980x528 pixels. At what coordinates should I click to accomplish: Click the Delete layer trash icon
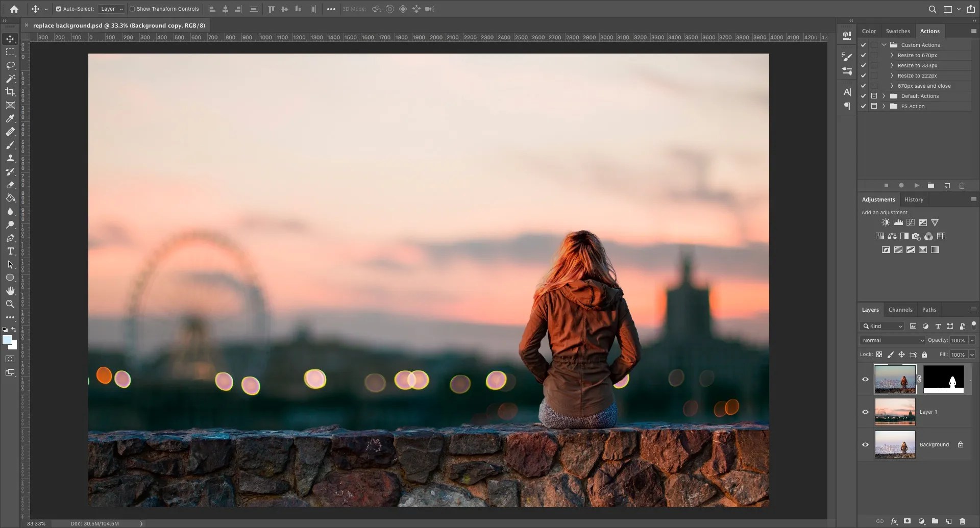[962, 521]
